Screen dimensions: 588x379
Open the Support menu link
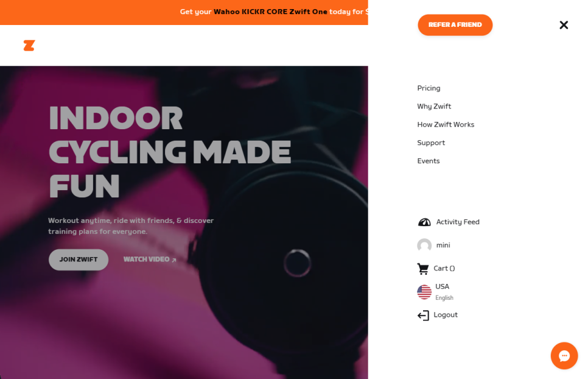click(431, 143)
